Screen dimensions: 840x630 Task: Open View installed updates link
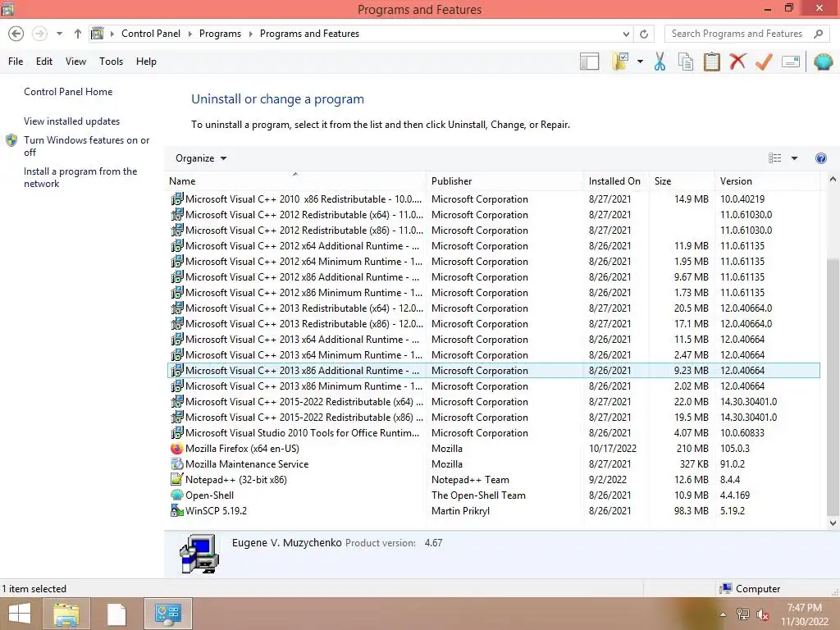[72, 121]
